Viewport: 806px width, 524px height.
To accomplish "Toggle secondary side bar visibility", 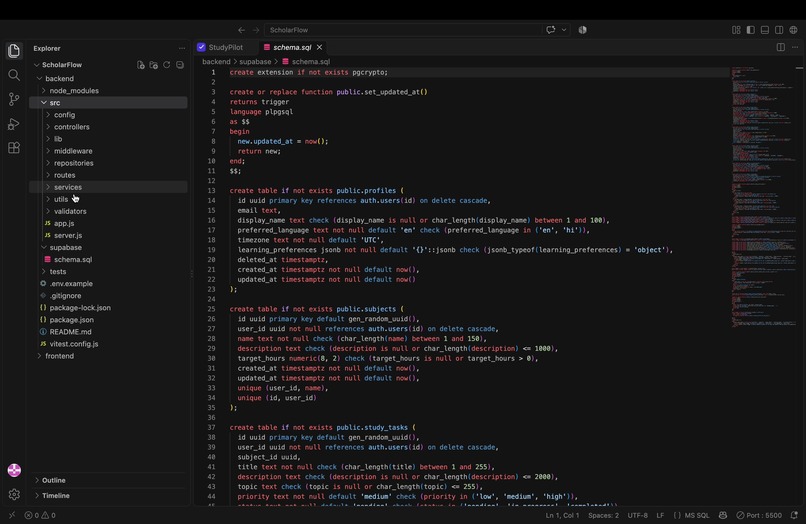I will point(779,30).
